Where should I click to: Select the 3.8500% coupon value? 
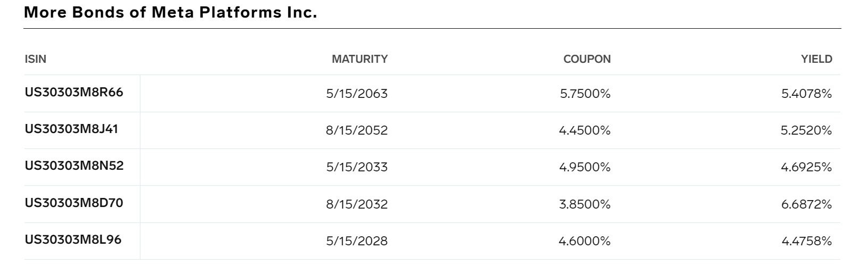tap(585, 204)
